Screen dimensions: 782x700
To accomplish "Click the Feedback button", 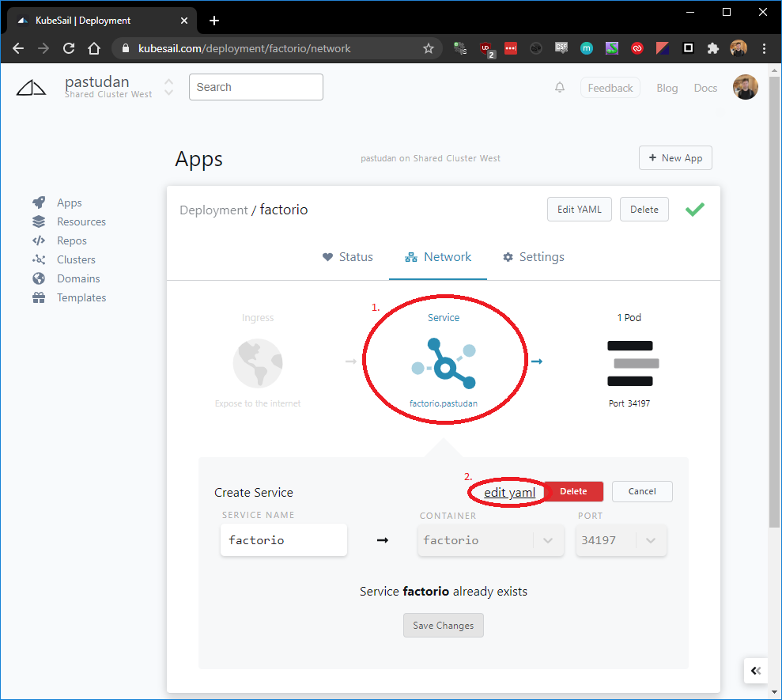I will [x=610, y=88].
